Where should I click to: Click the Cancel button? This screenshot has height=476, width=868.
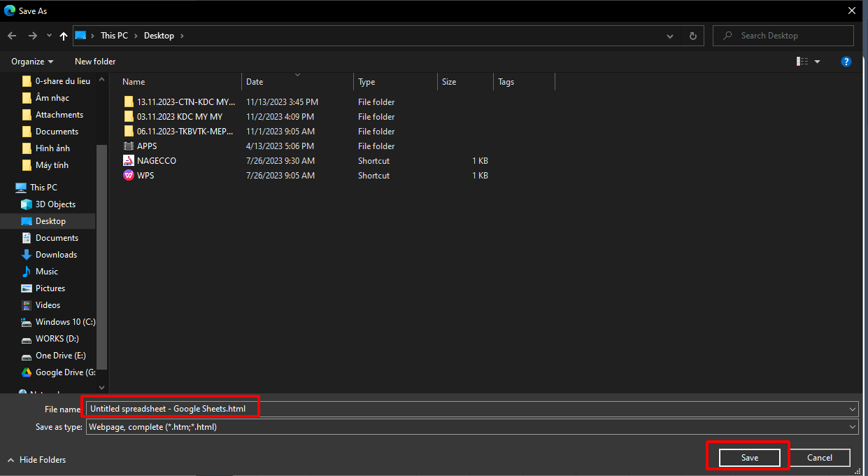(x=819, y=458)
